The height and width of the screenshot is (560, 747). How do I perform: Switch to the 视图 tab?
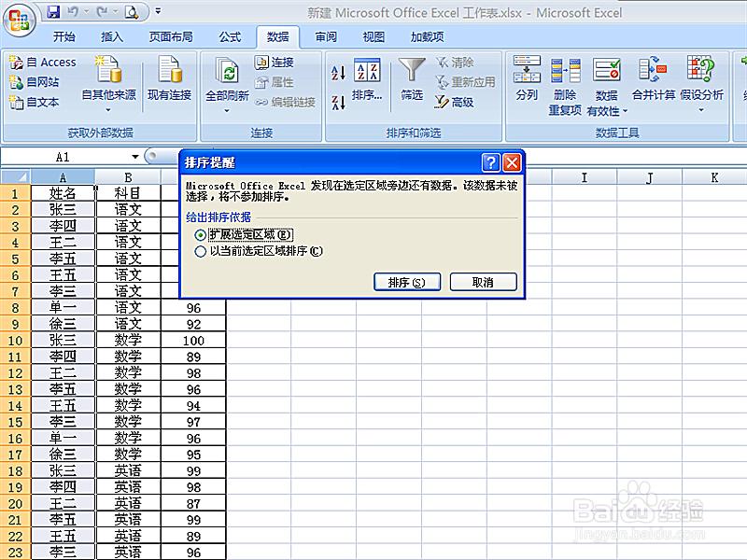click(x=373, y=37)
